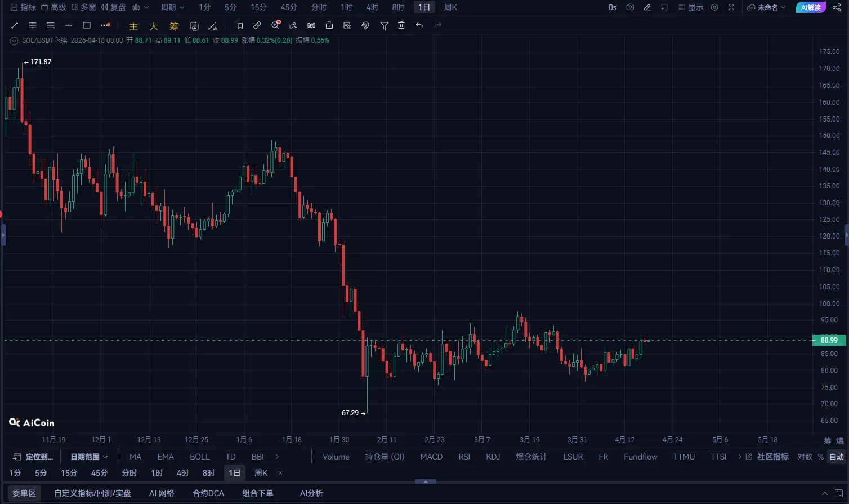The height and width of the screenshot is (504, 849).
Task: Select the rectangle shape drawing tool
Action: pyautogui.click(x=87, y=25)
